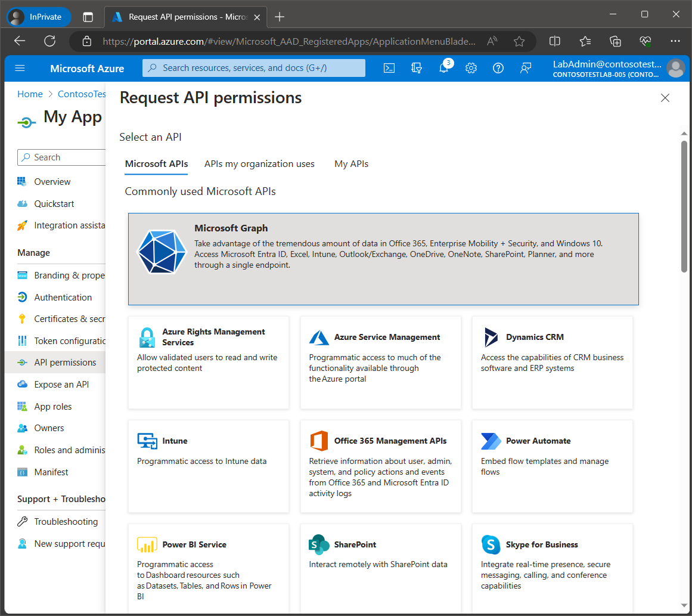Close the Request API permissions panel

point(665,98)
